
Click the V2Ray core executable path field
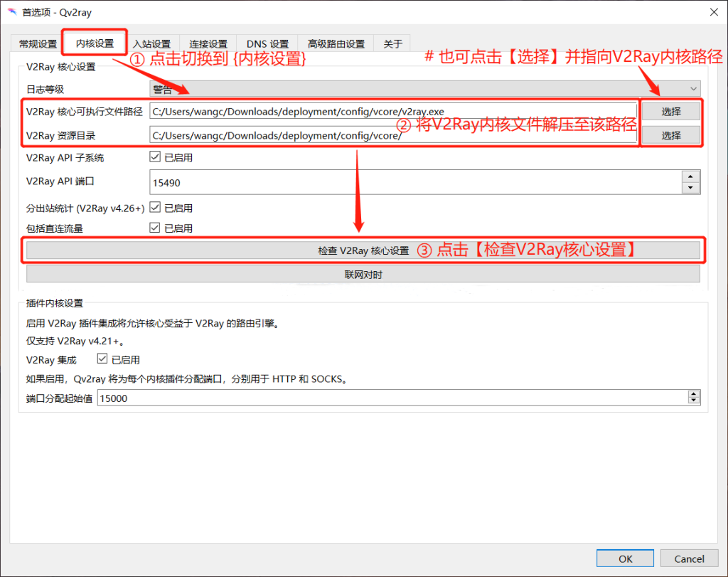392,112
